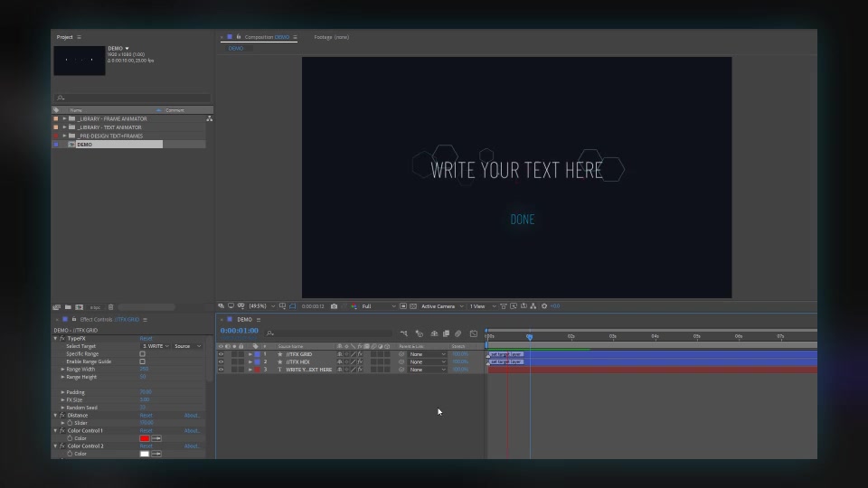868x488 pixels.
Task: Open the graph editor icon in timeline
Action: tap(473, 333)
